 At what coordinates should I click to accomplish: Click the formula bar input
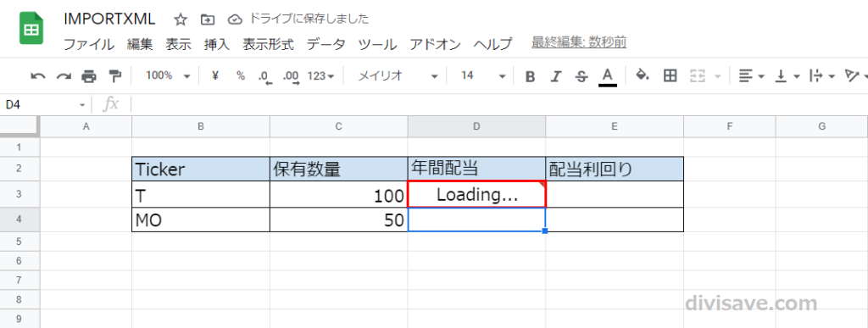click(498, 104)
